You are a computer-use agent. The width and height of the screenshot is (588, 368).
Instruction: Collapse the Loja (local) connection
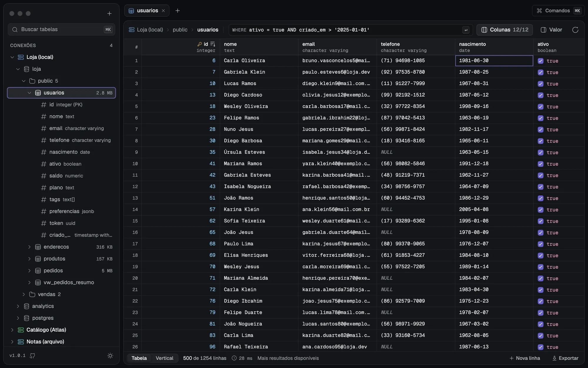click(12, 57)
